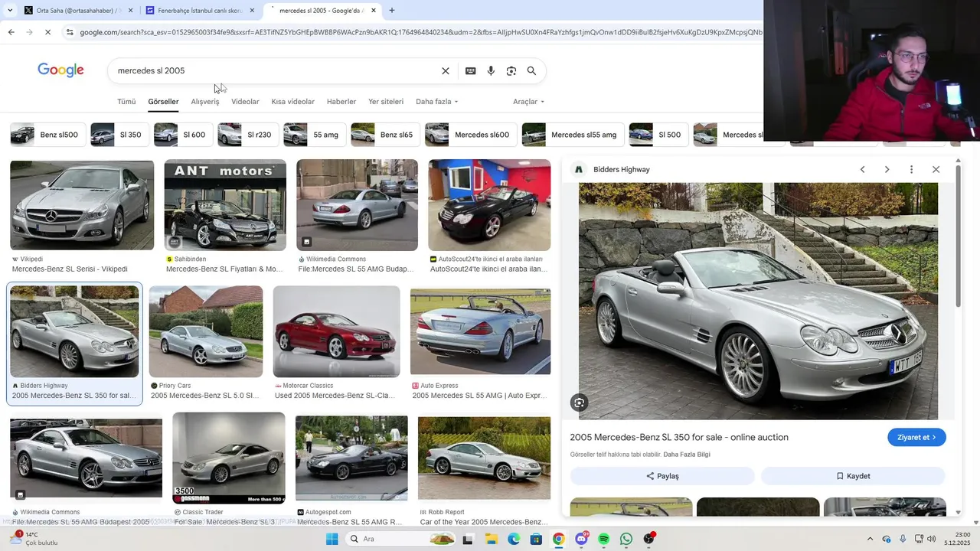Filter by the Sl 600 chip
The image size is (980, 551).
point(182,135)
